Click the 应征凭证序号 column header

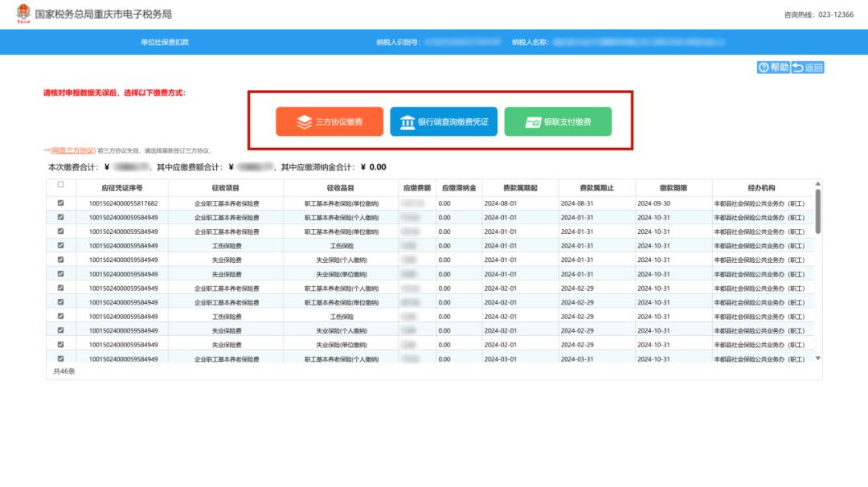[123, 187]
